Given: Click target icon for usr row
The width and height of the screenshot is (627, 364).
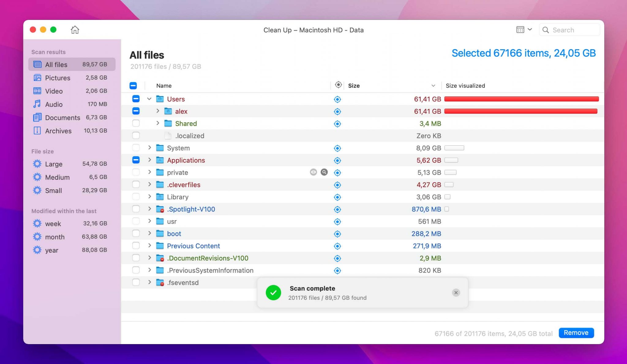Looking at the screenshot, I should (x=337, y=221).
